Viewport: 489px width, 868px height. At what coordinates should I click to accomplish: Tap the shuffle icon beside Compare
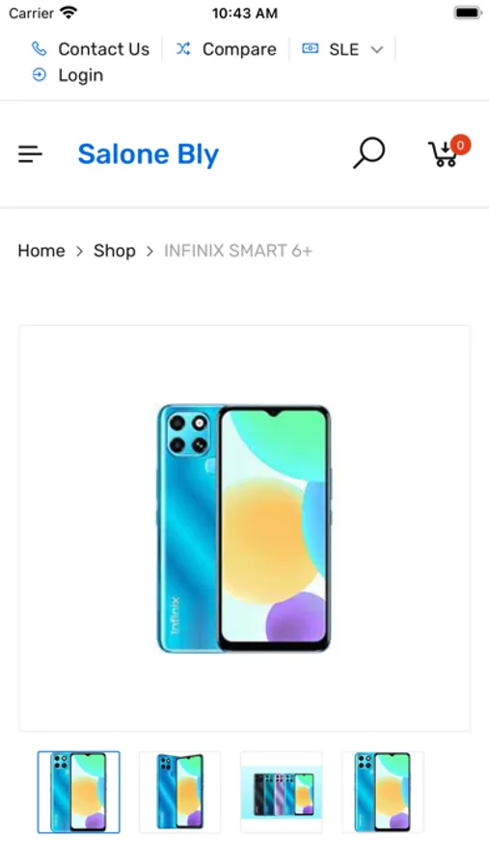click(x=183, y=49)
